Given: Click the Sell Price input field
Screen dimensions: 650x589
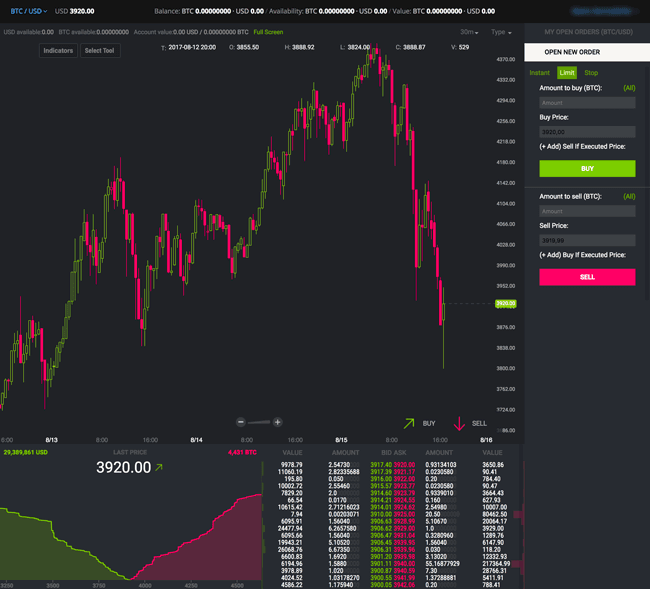Looking at the screenshot, I should 587,240.
